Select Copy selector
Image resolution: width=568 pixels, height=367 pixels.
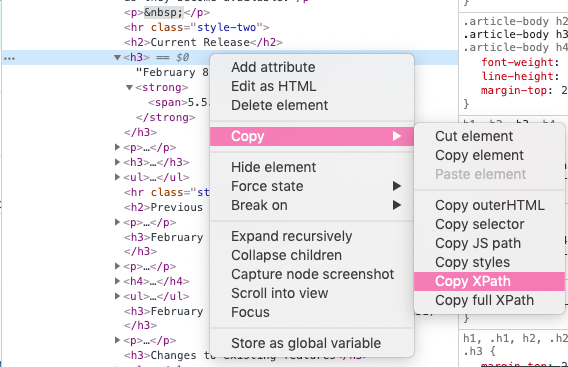click(x=489, y=224)
